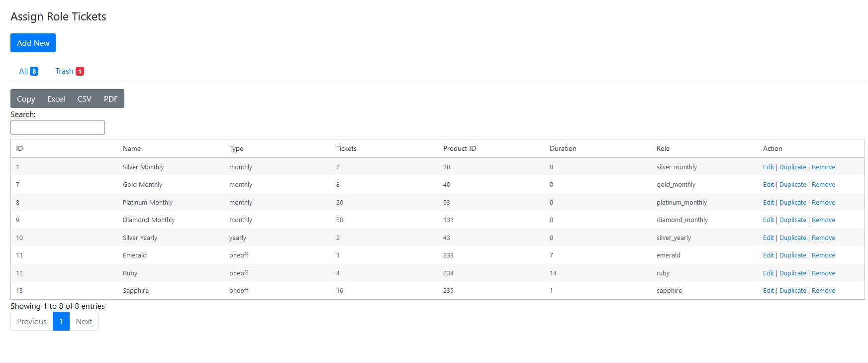868x363 pixels.
Task: Sort table by Duration column header
Action: tap(563, 148)
